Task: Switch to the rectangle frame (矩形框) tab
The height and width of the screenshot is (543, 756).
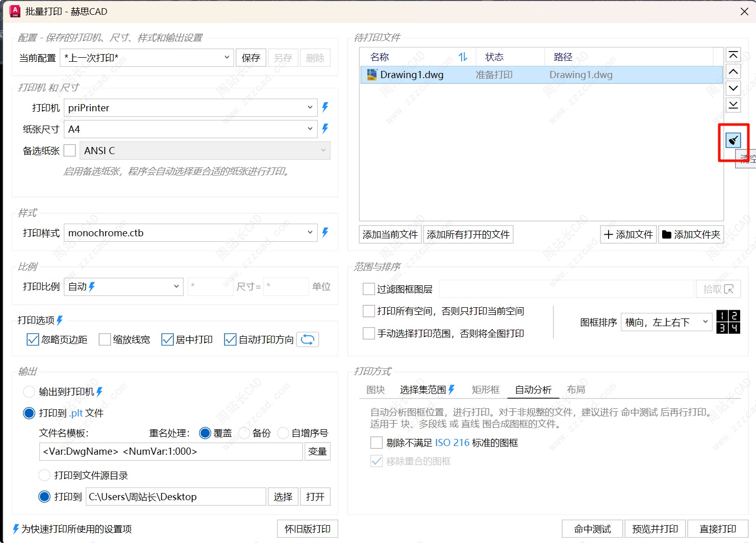Action: [x=485, y=390]
